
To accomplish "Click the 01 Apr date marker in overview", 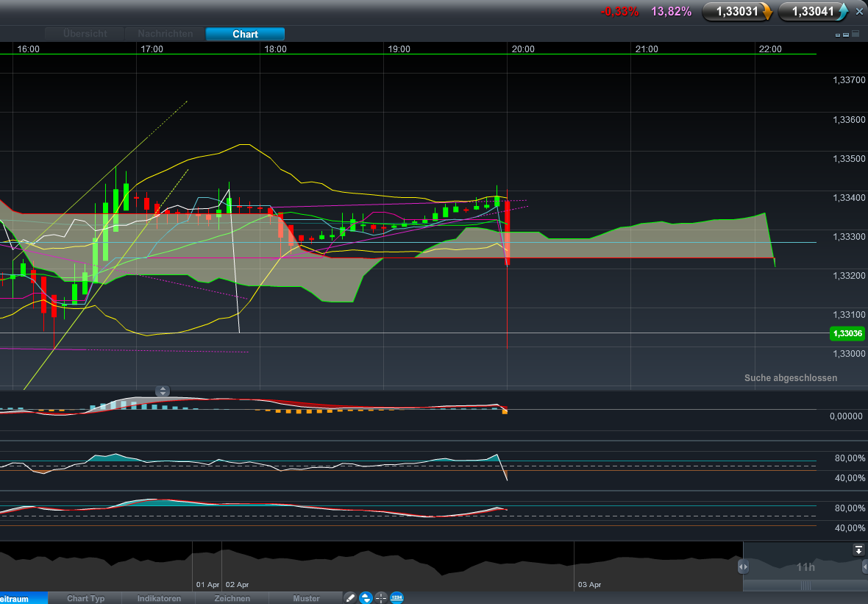I will [x=207, y=585].
